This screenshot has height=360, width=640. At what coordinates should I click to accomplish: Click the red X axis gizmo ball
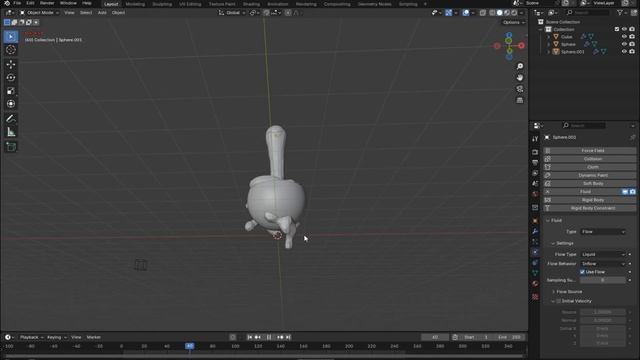(521, 46)
